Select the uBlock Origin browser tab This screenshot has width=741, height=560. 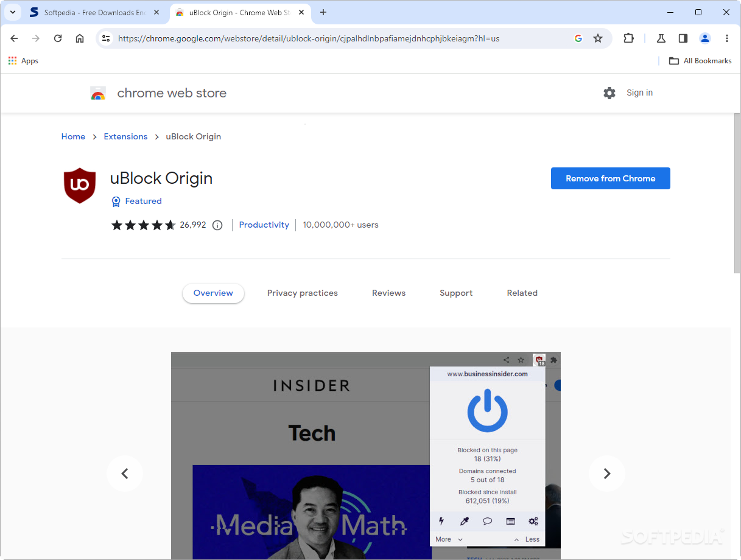point(240,12)
